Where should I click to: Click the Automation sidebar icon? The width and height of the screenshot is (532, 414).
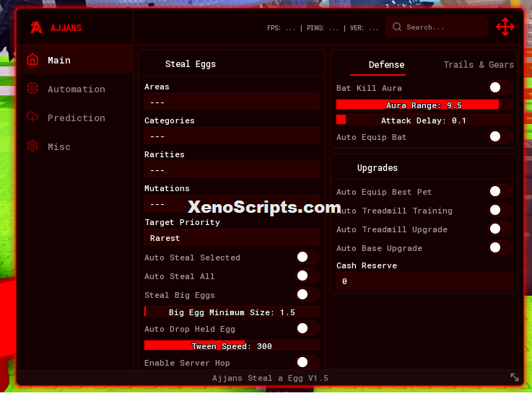pyautogui.click(x=32, y=88)
